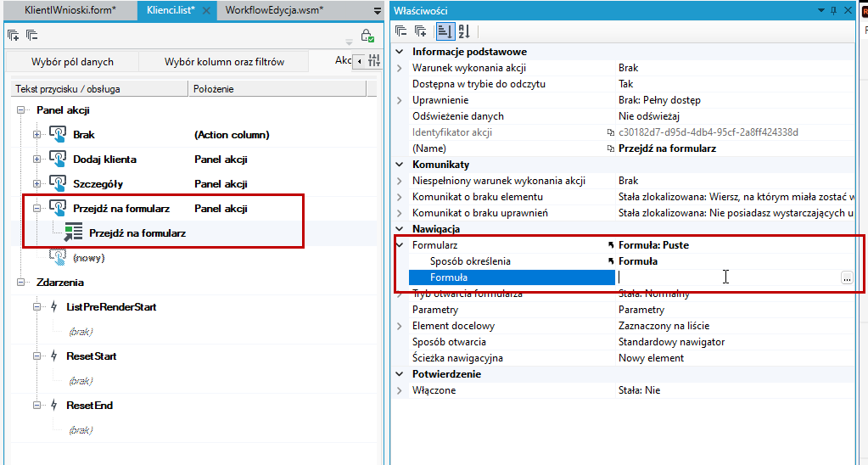Click the Przejdź na formularz navigation handler icon

click(x=73, y=232)
